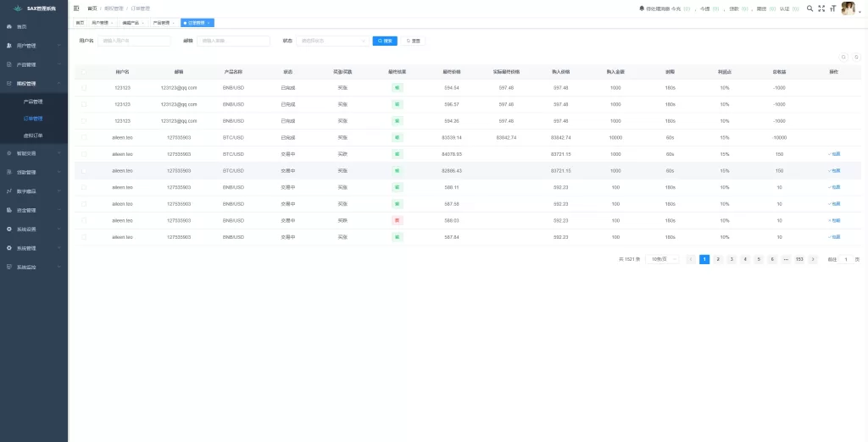Viewport: 868px width, 442px height.
Task: Click the user avatar picture in the header
Action: coord(848,8)
